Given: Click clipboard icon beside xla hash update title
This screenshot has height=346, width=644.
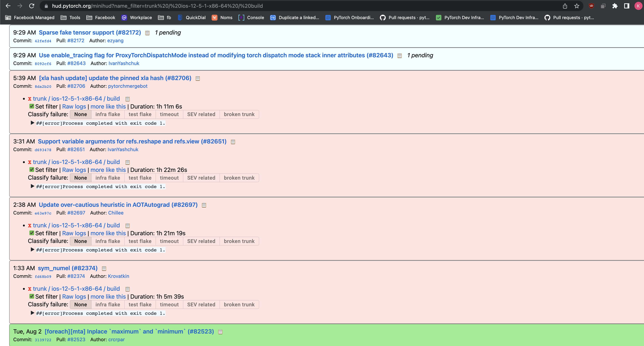Looking at the screenshot, I should [197, 78].
